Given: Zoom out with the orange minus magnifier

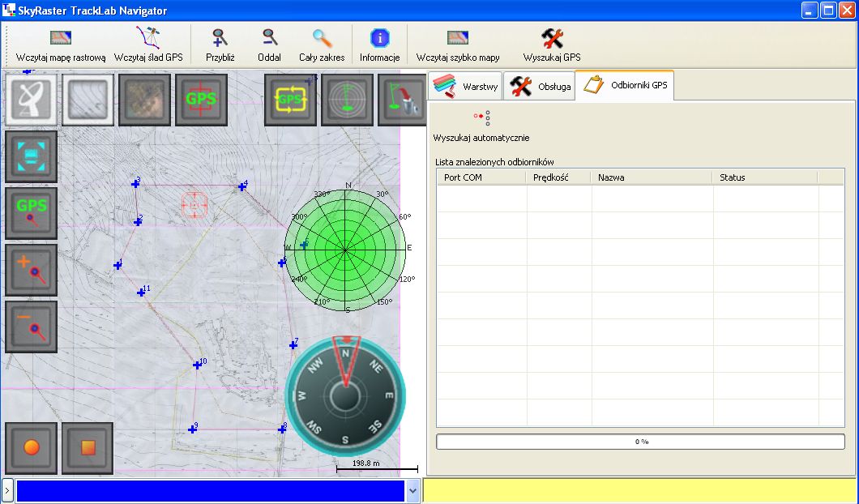Looking at the screenshot, I should tap(32, 327).
